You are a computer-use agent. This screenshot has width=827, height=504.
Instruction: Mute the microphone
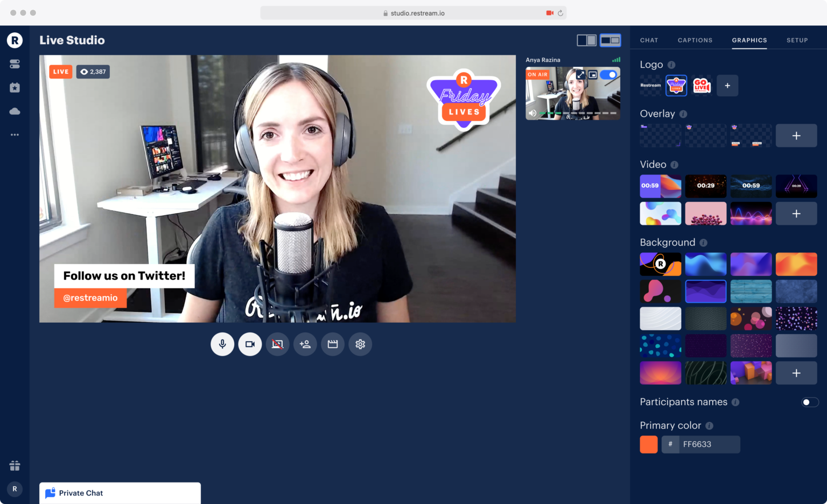coord(222,344)
